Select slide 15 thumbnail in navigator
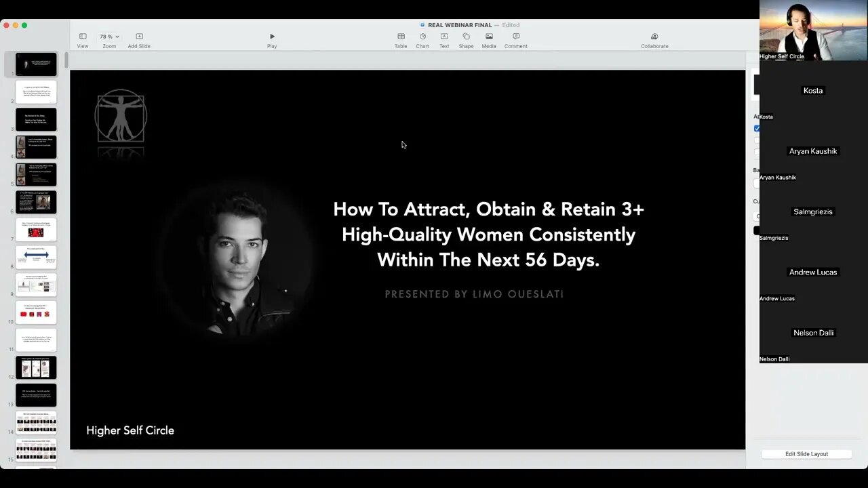 (36, 450)
